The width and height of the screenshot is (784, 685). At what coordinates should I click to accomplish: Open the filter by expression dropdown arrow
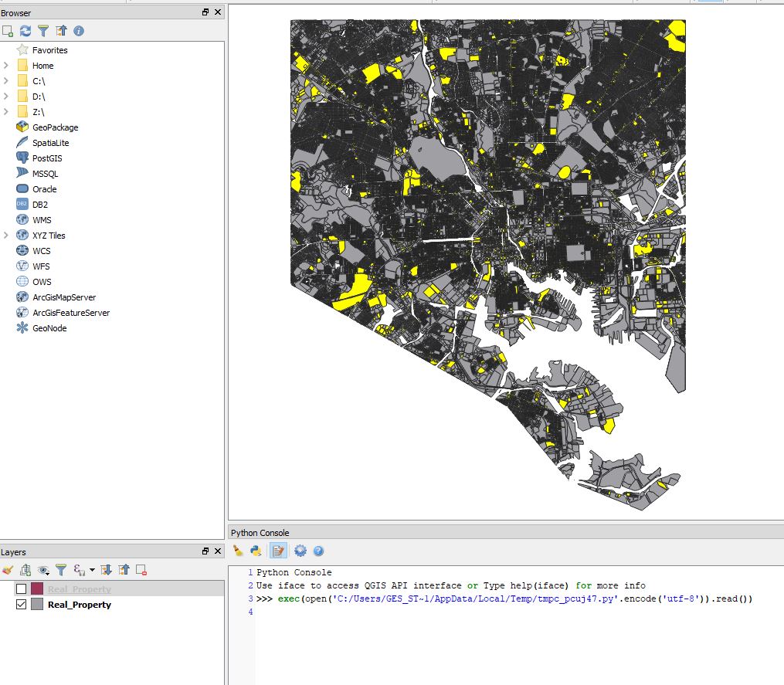pyautogui.click(x=92, y=570)
